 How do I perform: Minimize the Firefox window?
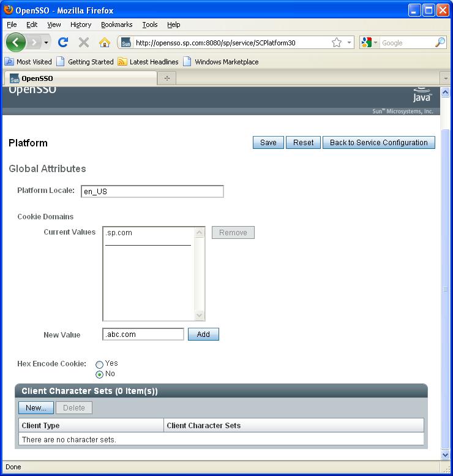[414, 10]
